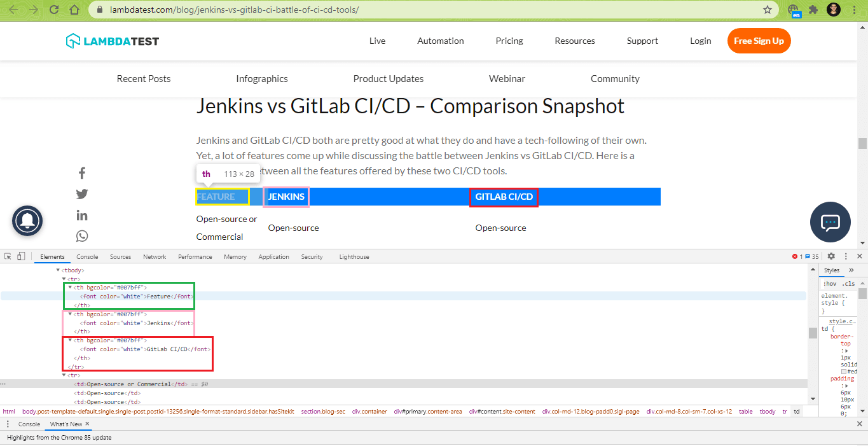Click the JENKINS table header cell
This screenshot has height=446, width=868.
pyautogui.click(x=286, y=197)
